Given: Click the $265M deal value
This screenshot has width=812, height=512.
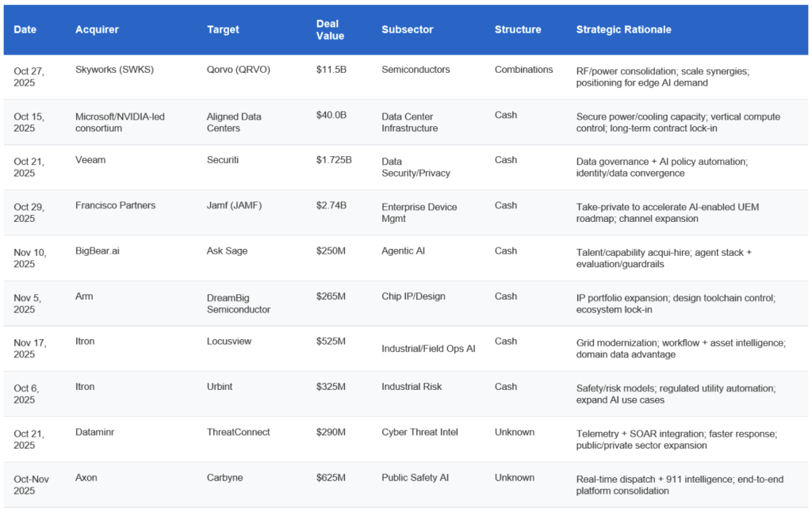Looking at the screenshot, I should click(x=331, y=296).
